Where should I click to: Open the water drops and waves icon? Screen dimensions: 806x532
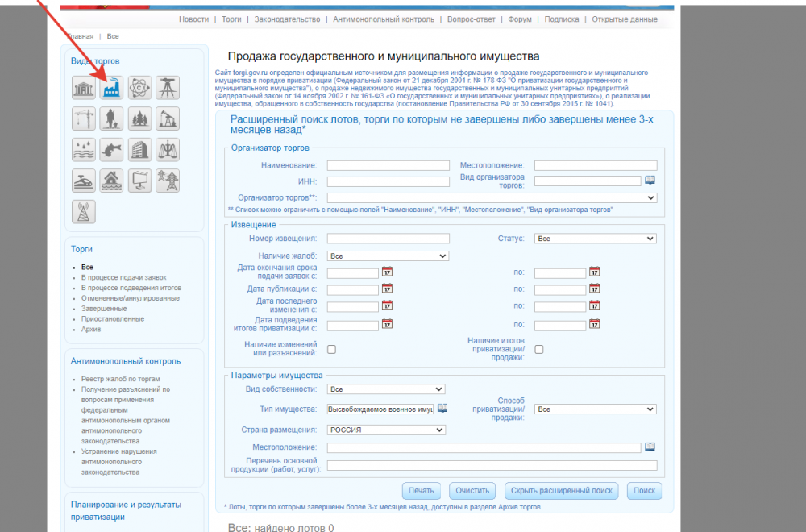tap(83, 150)
